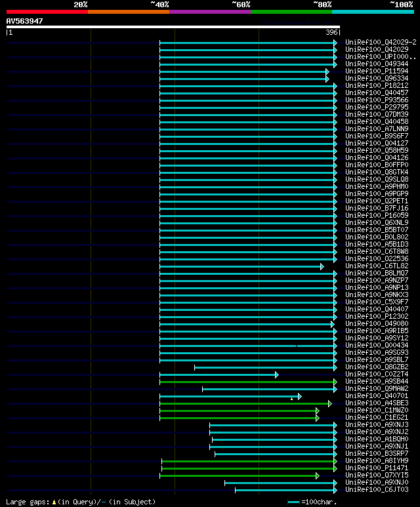Select hit label UniRef100_B3SRP7

point(377,454)
